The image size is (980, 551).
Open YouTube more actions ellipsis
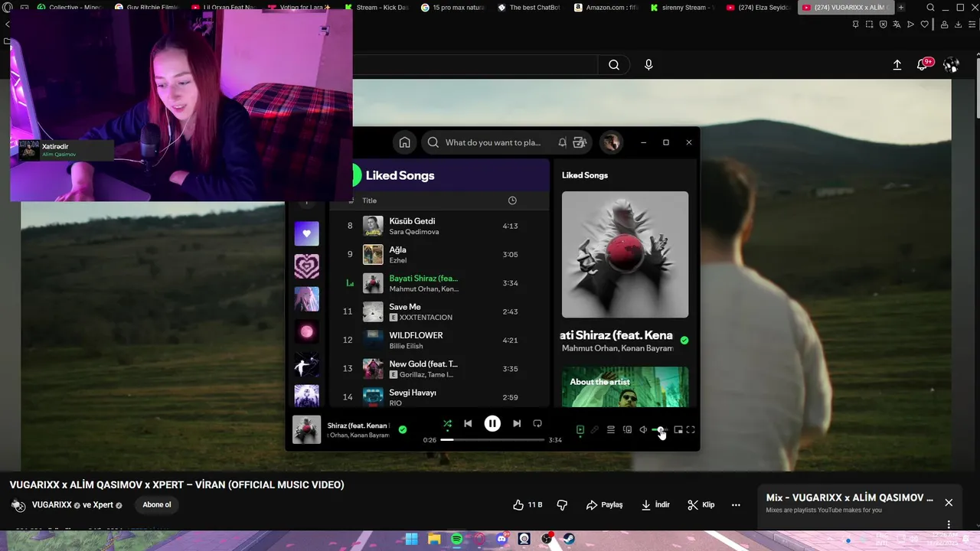point(736,505)
